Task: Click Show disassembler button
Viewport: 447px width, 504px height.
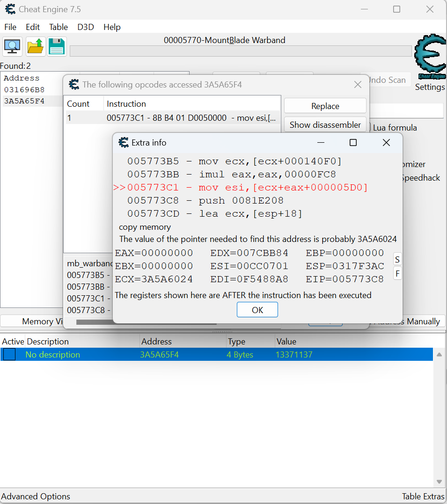Action: (325, 125)
